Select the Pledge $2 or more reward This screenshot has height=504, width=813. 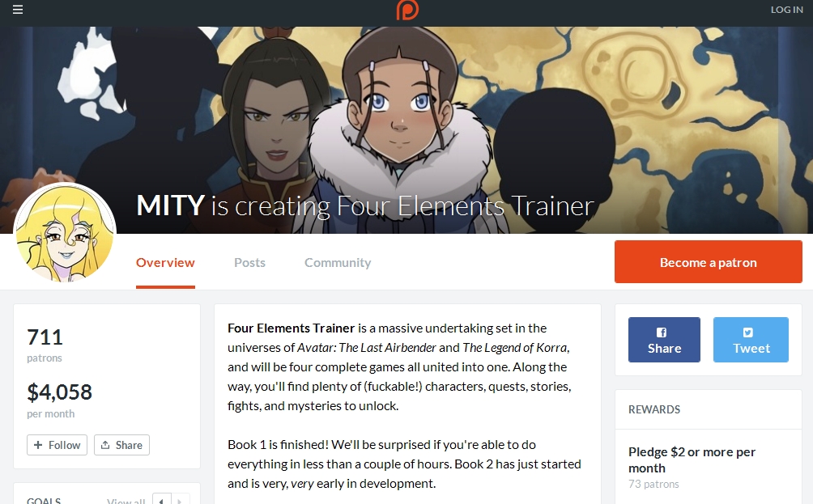pos(692,460)
